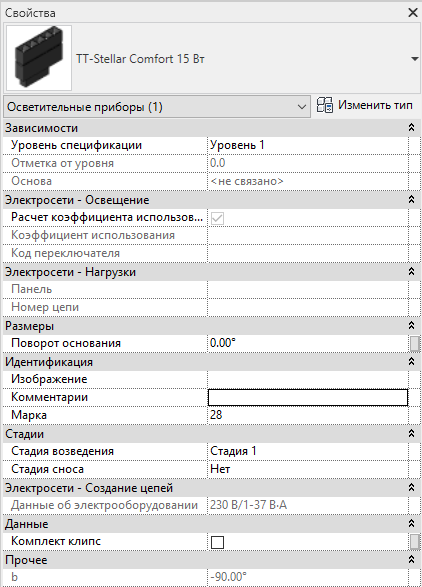
Task: Collapse the Зависимости section
Action: [411, 128]
